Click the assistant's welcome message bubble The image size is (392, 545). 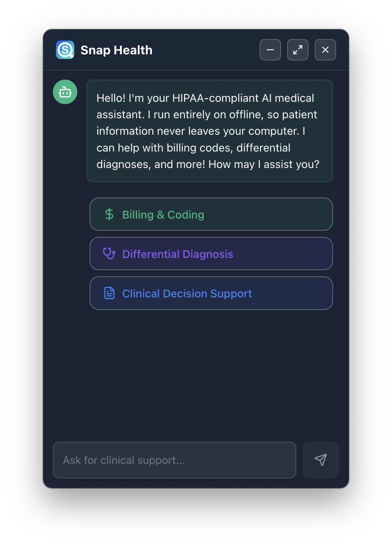210,131
